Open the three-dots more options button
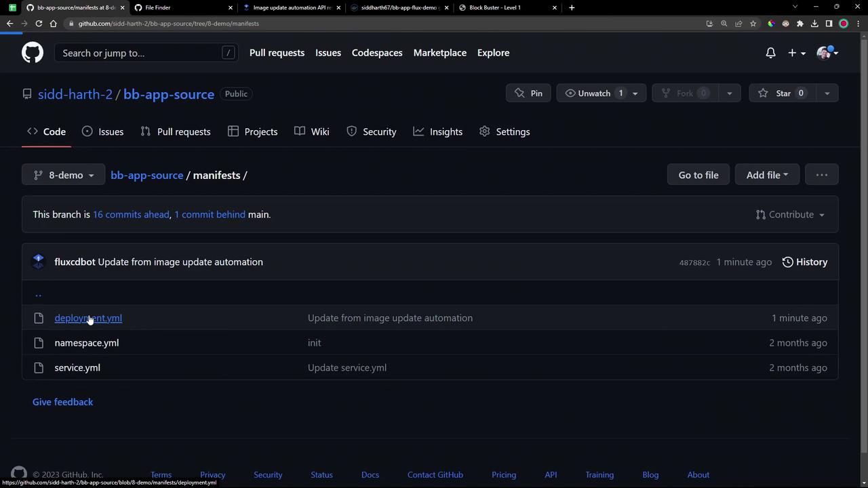The image size is (868, 488). coord(822,175)
